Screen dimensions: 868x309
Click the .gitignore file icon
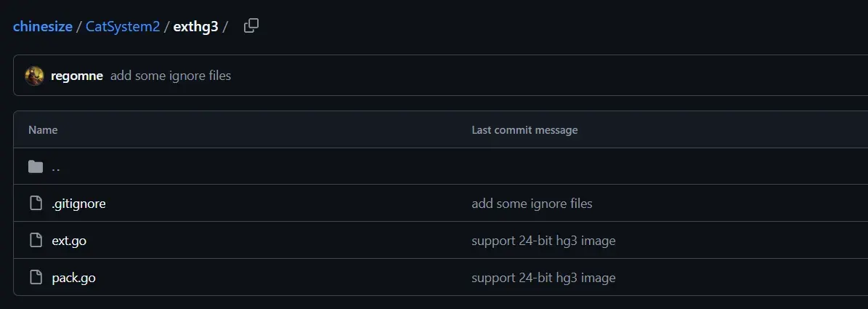[36, 204]
